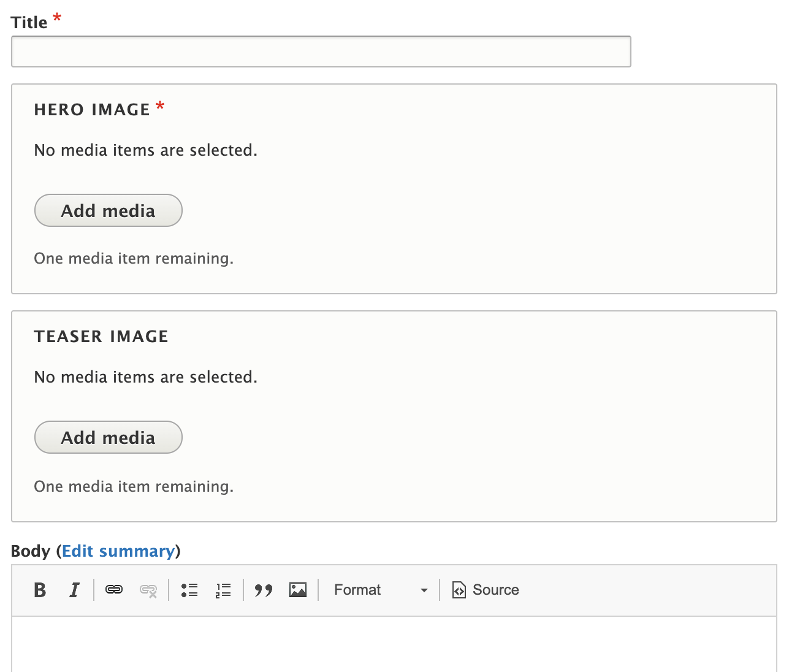Insert a link using the link icon

[x=114, y=590]
